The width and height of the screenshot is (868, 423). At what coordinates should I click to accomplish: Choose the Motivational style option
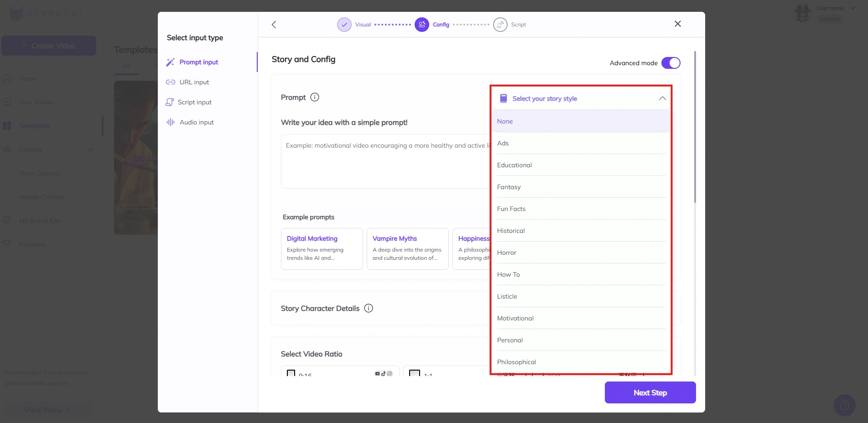point(581,318)
